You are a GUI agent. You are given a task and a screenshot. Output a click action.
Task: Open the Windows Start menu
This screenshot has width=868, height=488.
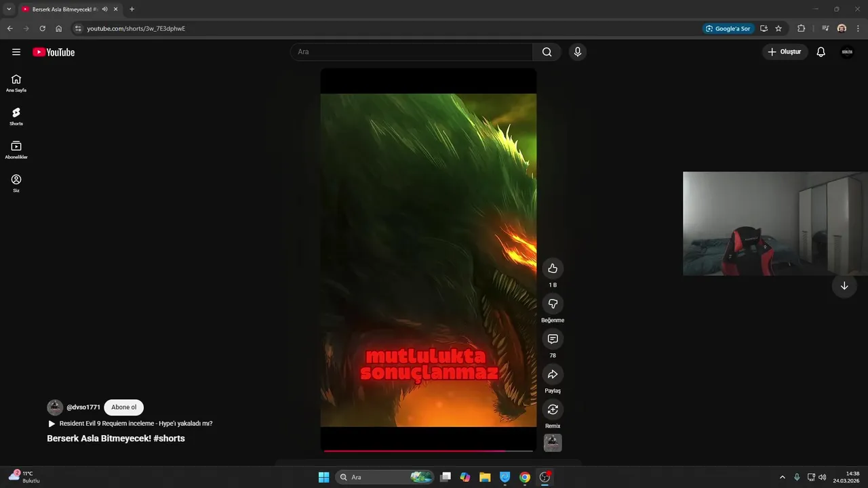pos(323,477)
